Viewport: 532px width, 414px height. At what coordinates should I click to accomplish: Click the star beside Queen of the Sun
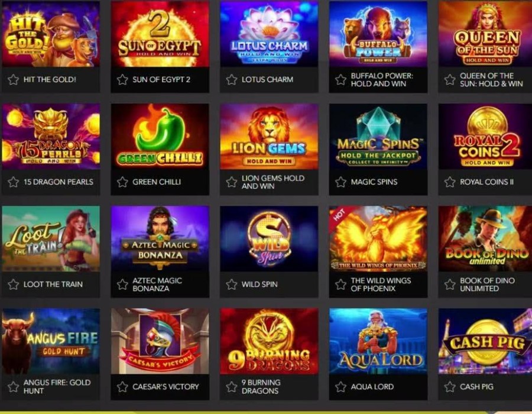[x=450, y=80]
